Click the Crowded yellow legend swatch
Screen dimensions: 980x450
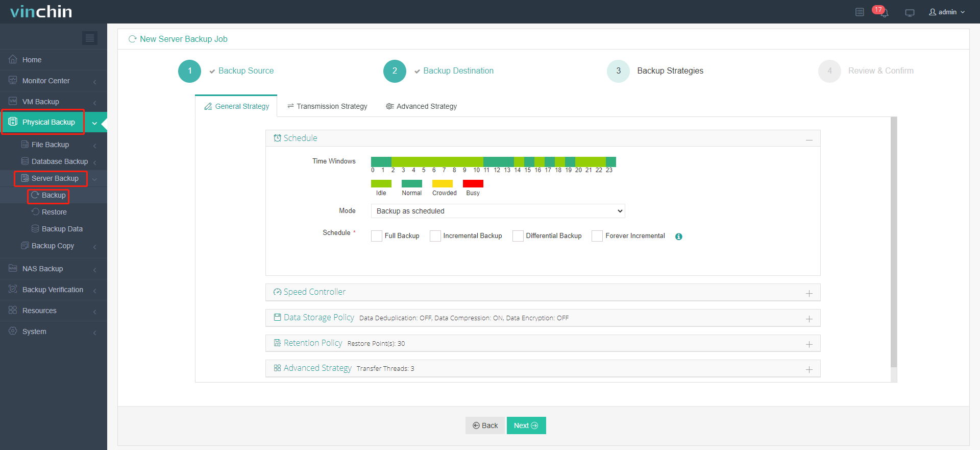click(x=443, y=183)
